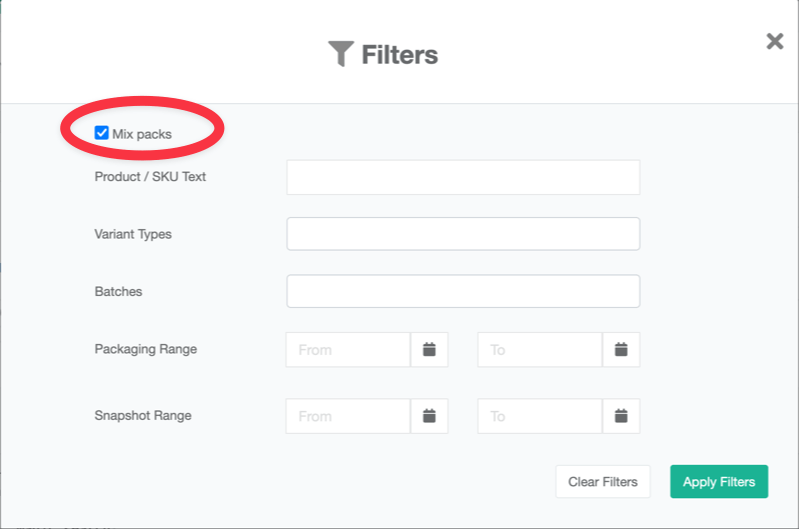Uncheck the Mix packs checkbox
The width and height of the screenshot is (799, 529).
point(101,133)
